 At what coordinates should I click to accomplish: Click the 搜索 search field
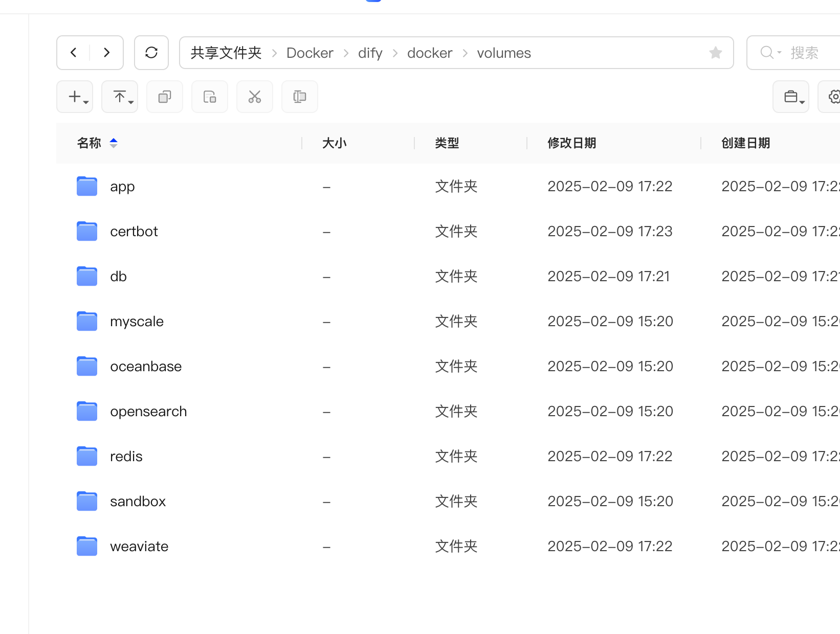[803, 53]
